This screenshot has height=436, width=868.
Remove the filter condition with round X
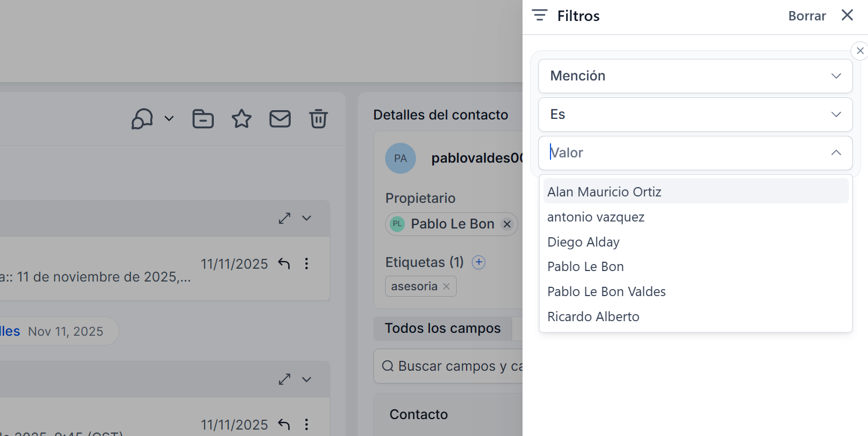click(x=860, y=51)
